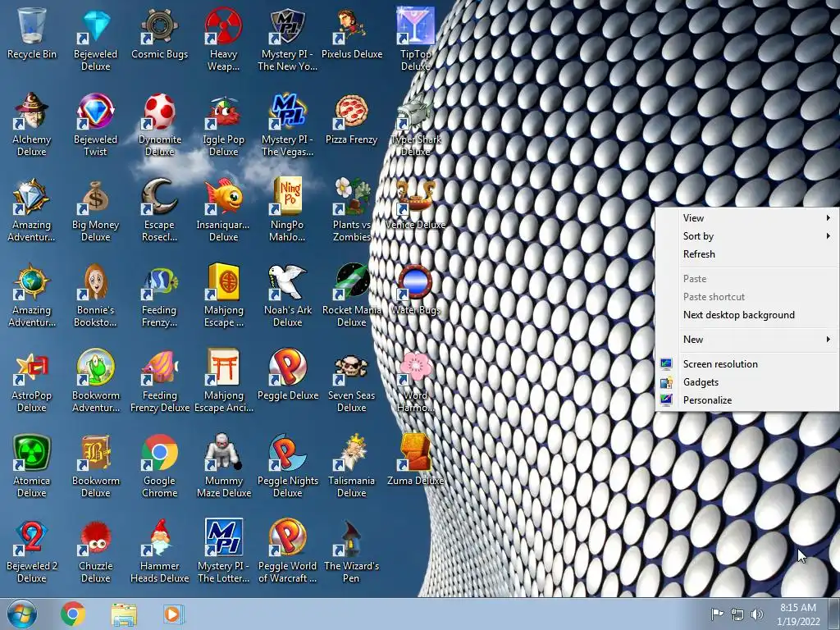The width and height of the screenshot is (840, 630).
Task: Expand the View submenu
Action: click(x=746, y=218)
